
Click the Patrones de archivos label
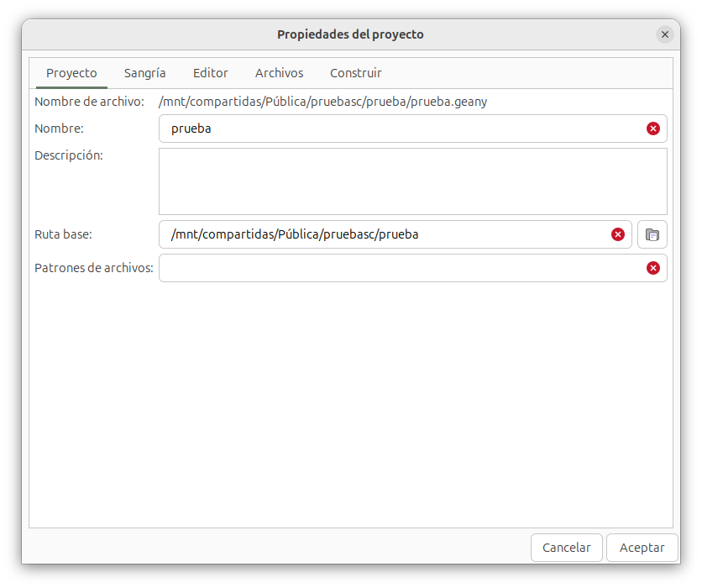[x=93, y=268]
